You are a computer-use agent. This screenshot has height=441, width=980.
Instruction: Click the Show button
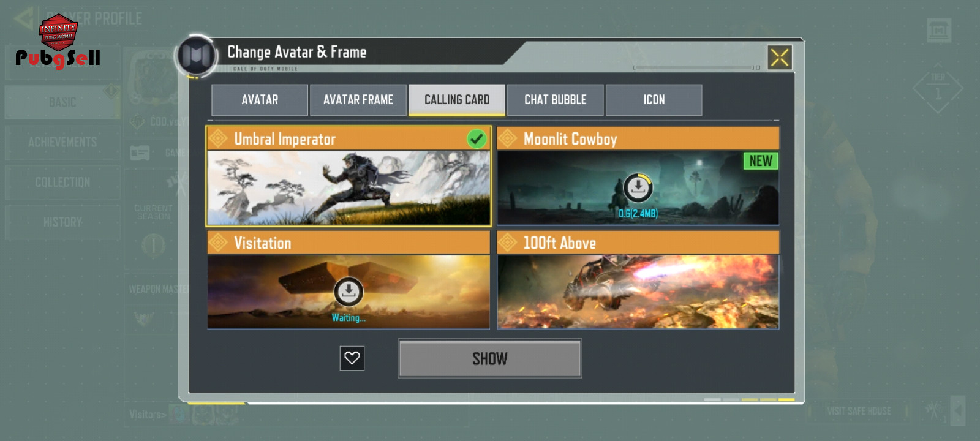coord(490,358)
